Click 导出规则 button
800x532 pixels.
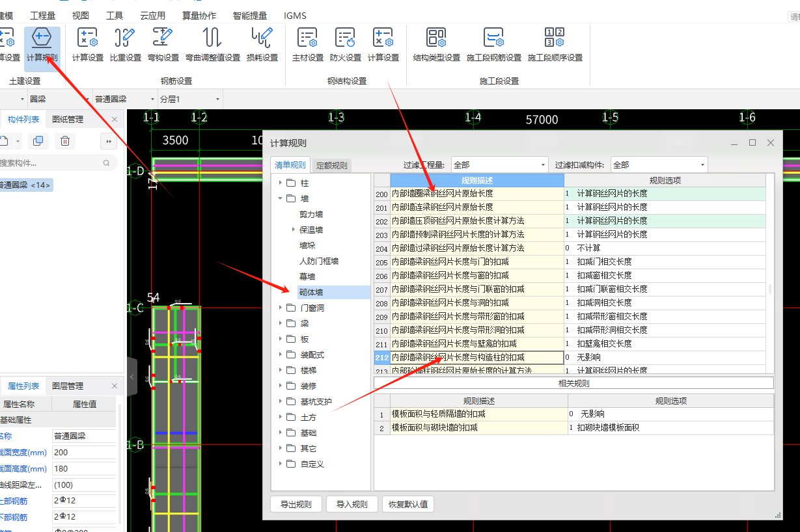(296, 504)
